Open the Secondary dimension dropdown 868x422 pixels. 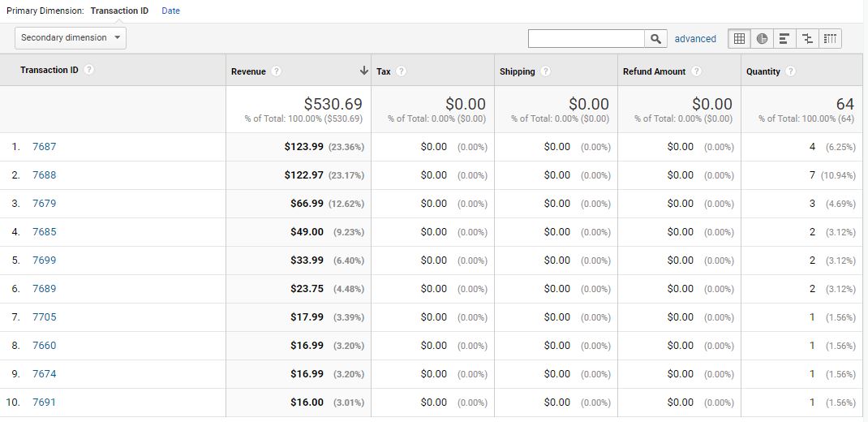pyautogui.click(x=71, y=37)
